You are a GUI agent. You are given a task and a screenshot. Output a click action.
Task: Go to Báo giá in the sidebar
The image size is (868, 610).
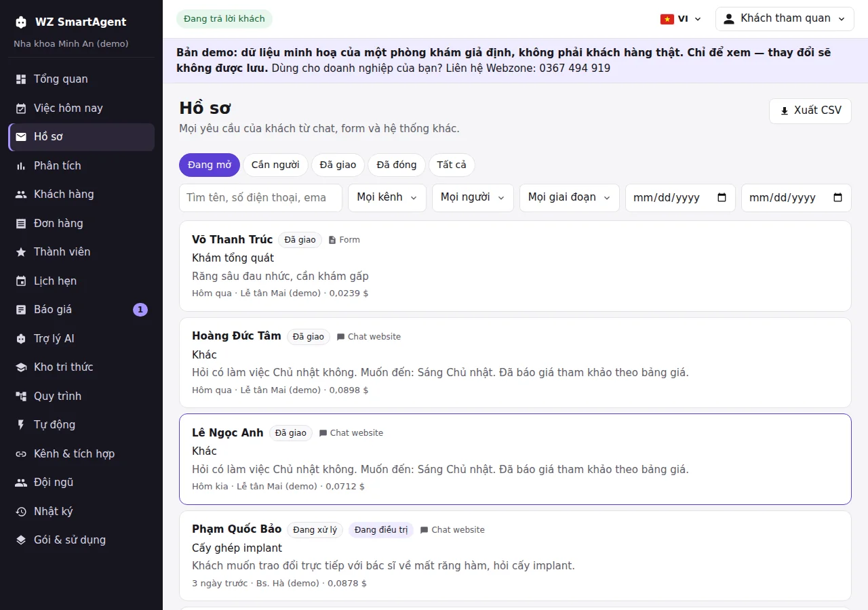pos(81,310)
